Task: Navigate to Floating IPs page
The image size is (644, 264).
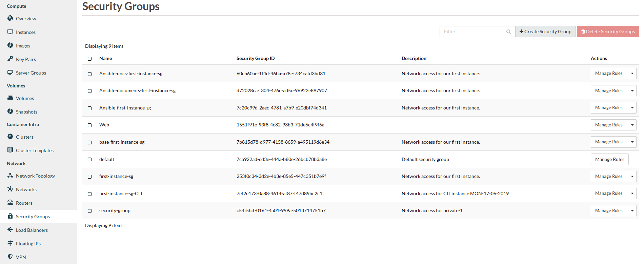Action: pos(28,244)
